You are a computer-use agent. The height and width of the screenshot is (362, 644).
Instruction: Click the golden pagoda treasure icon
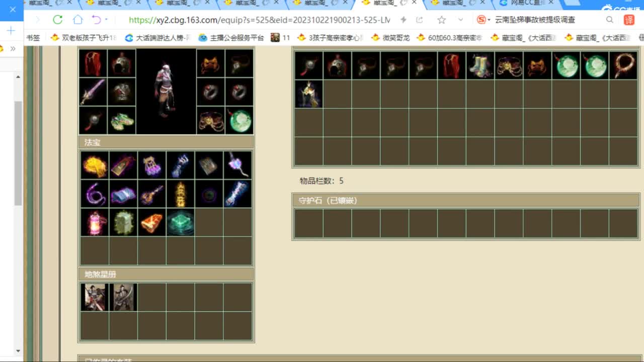(180, 194)
